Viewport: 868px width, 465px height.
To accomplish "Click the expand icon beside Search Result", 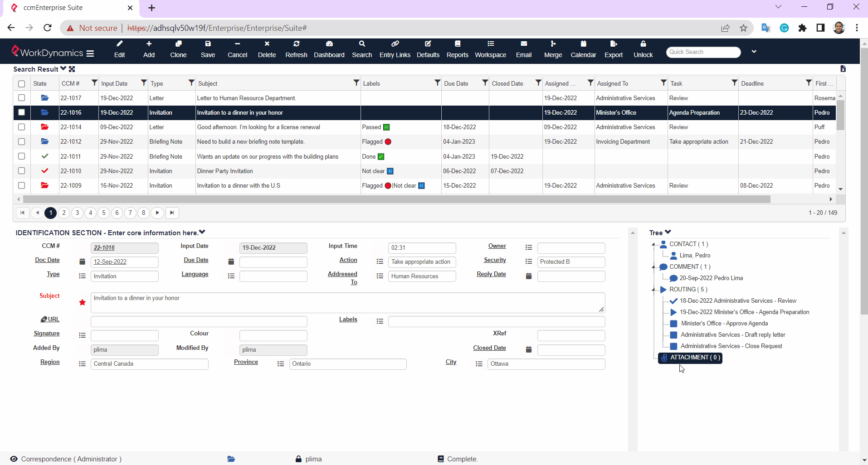I will pyautogui.click(x=72, y=69).
